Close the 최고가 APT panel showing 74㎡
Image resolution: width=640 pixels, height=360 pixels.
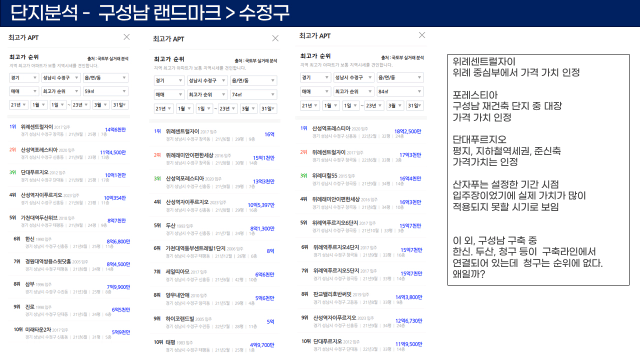coord(275,38)
